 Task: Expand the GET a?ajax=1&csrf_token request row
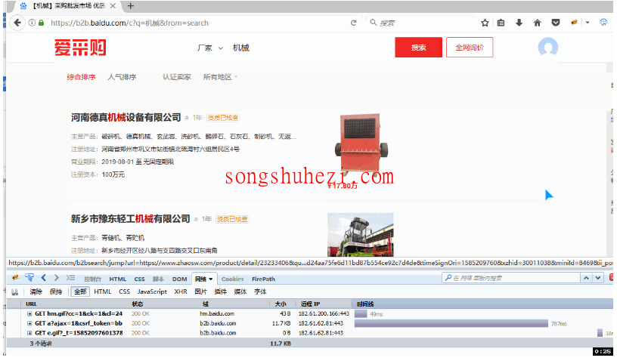(30, 323)
